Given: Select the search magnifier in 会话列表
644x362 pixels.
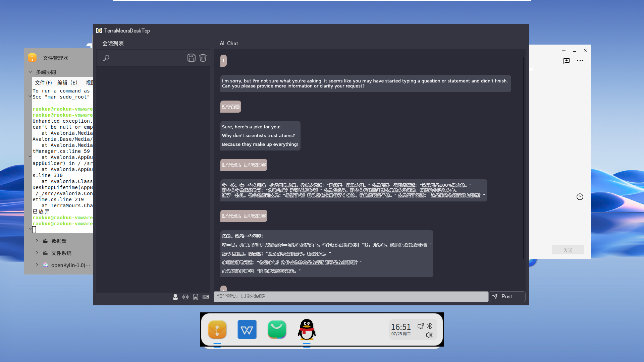Looking at the screenshot, I should [x=106, y=58].
